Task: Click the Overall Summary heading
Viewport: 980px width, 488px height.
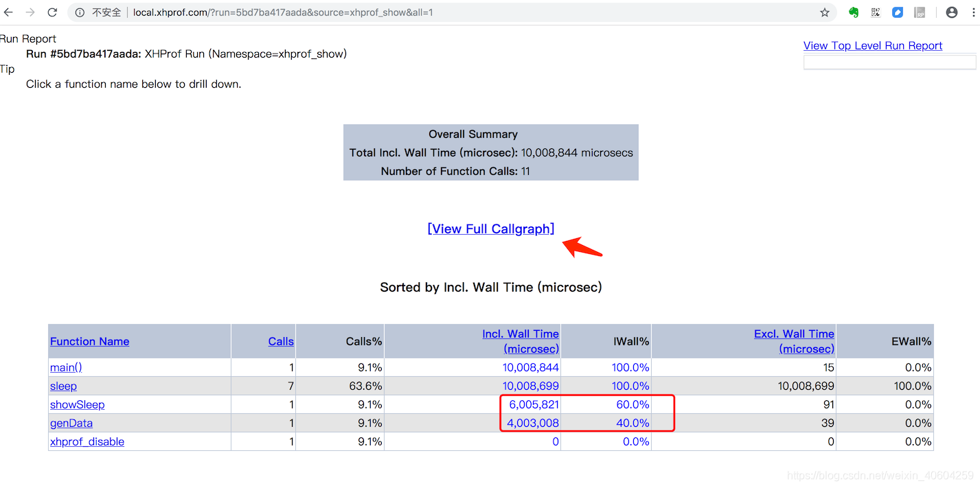Action: (x=473, y=134)
